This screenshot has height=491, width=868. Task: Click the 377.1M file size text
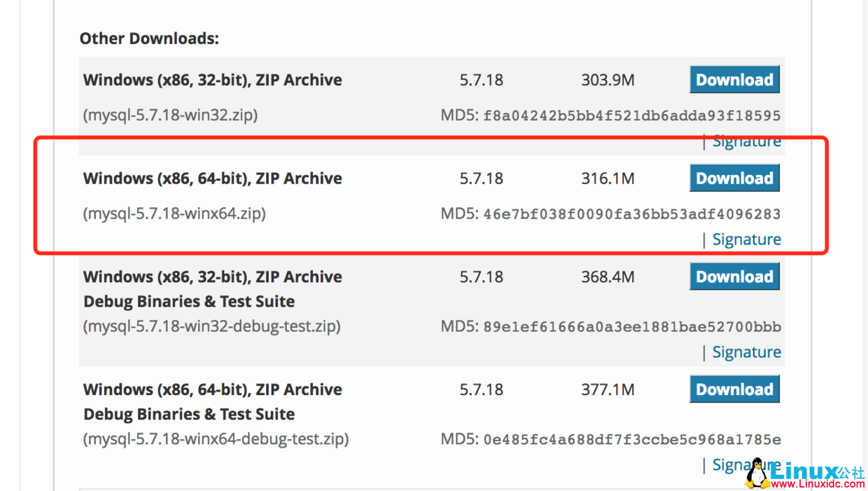click(x=608, y=389)
